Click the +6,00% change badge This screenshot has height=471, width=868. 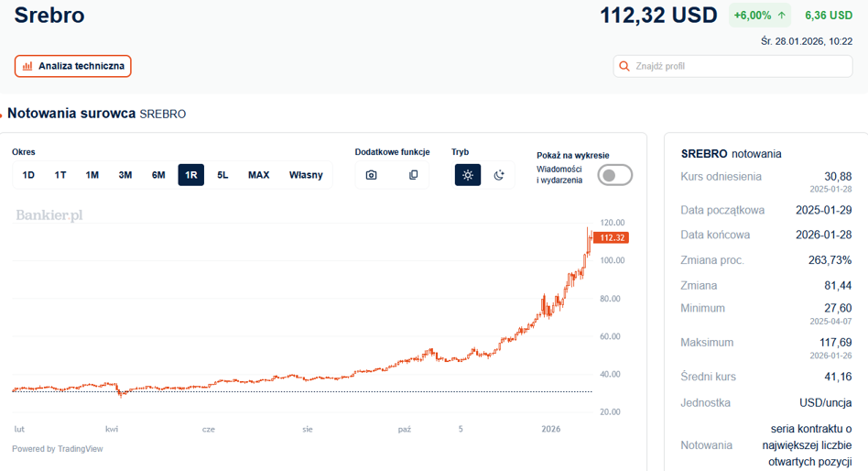pyautogui.click(x=760, y=16)
